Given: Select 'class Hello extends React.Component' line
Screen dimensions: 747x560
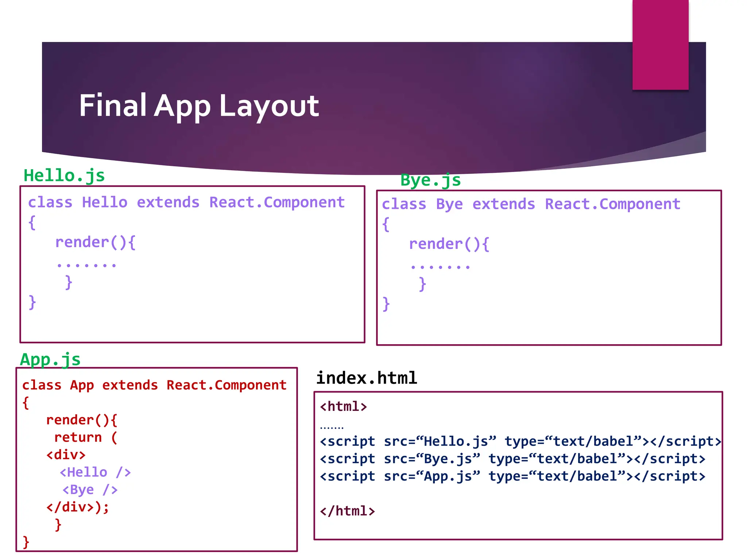Looking at the screenshot, I should [x=186, y=202].
